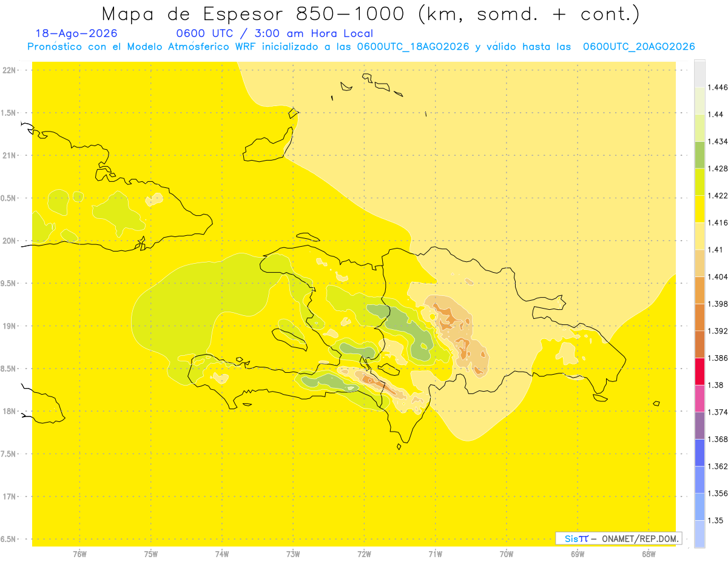
Task: Click the '68W' longitude label
Action: point(649,554)
